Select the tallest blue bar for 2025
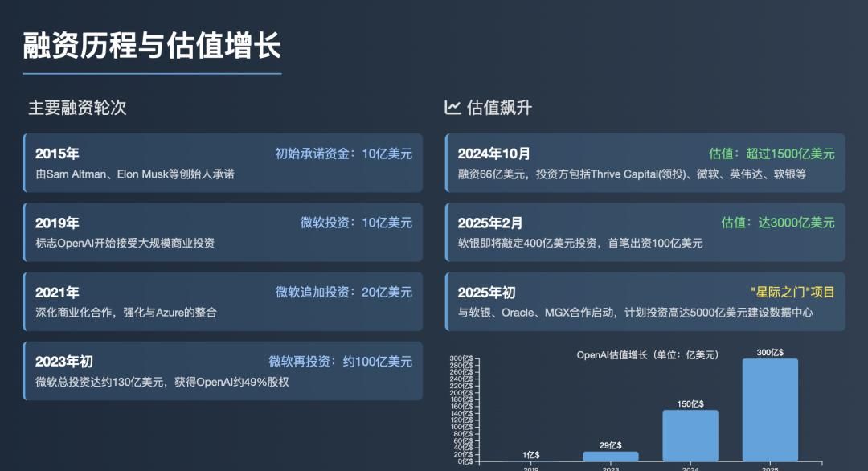 point(769,410)
